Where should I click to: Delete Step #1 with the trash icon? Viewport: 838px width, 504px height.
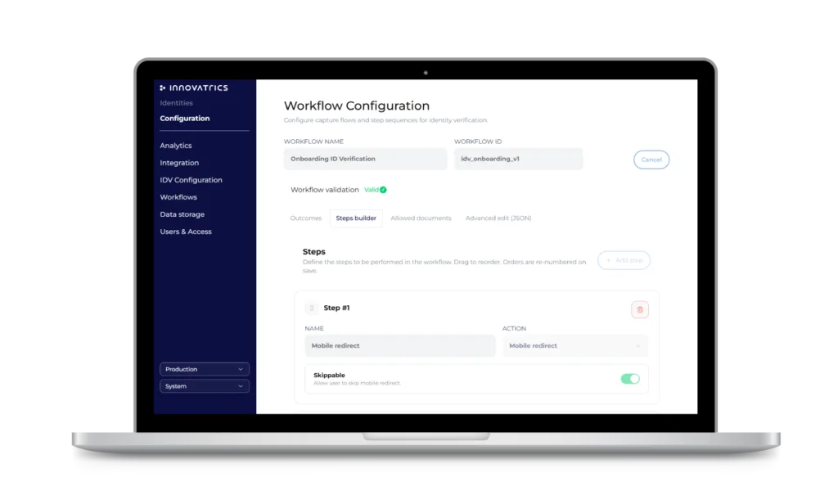coord(640,309)
